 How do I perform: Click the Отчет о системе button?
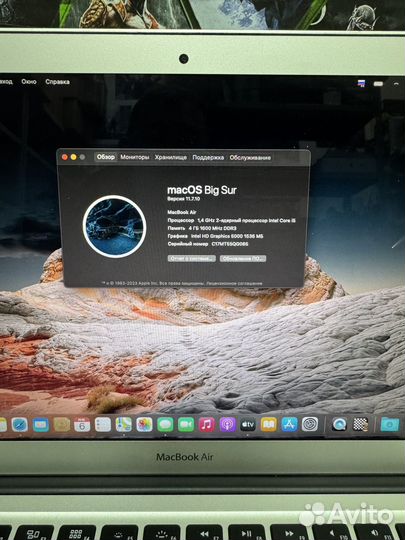(192, 258)
